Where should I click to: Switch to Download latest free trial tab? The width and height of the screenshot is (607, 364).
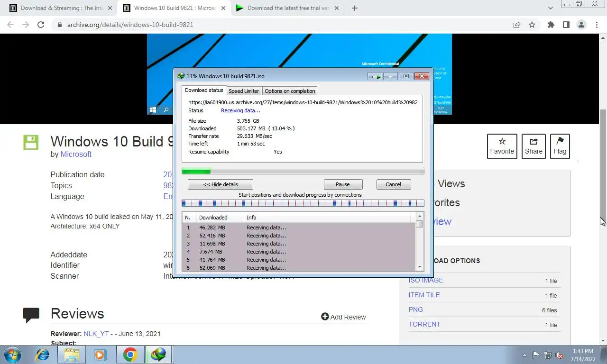coord(287,8)
